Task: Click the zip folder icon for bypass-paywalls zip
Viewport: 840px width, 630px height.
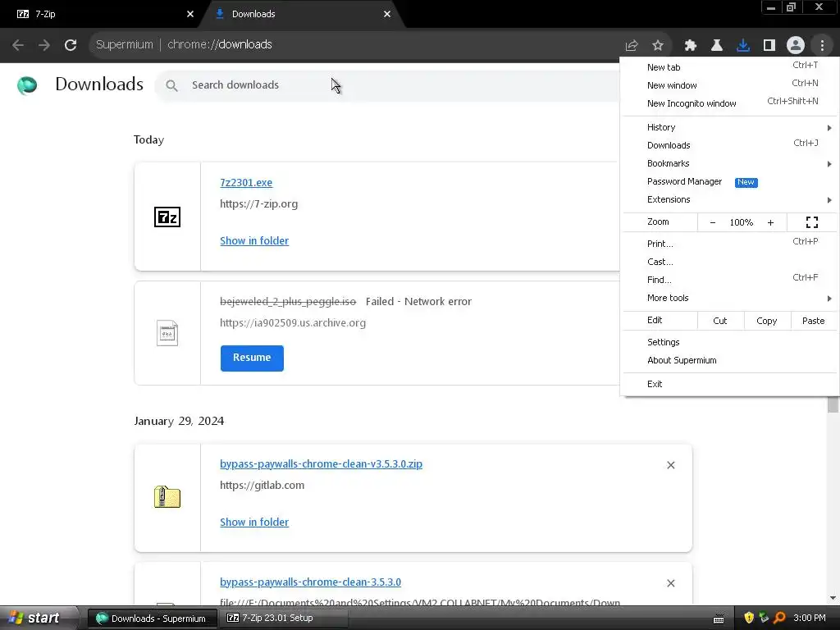Action: pos(167,497)
